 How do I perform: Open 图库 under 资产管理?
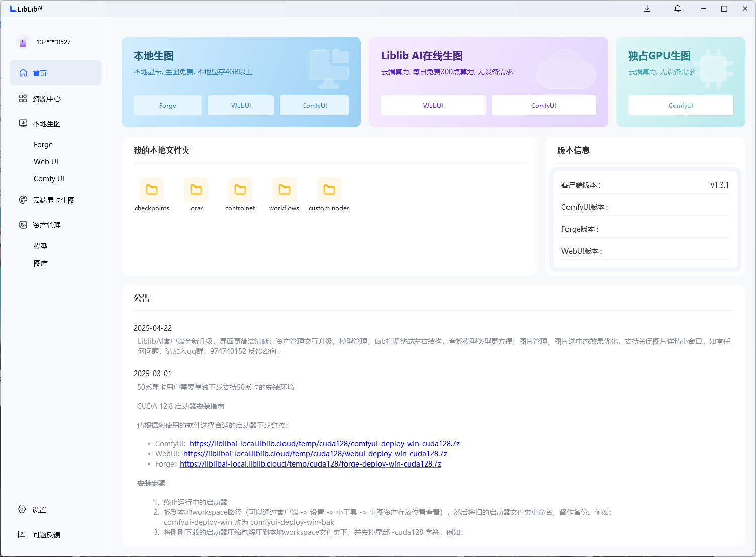coord(41,263)
